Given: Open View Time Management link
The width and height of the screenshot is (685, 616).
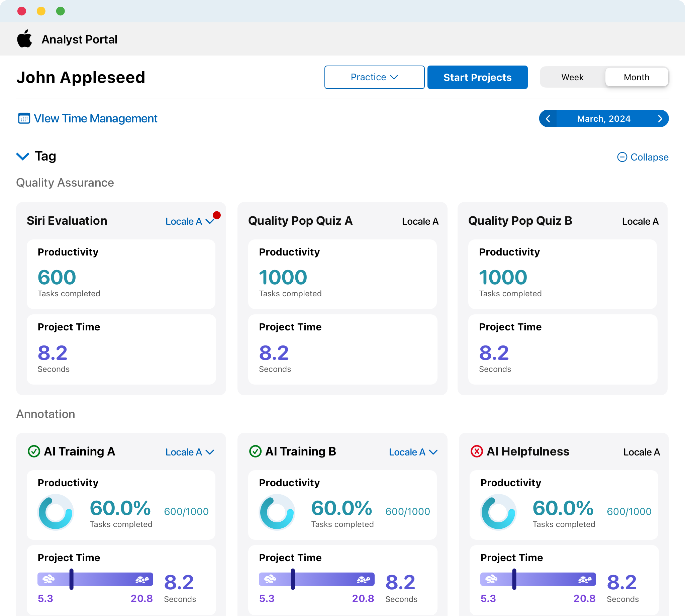Looking at the screenshot, I should point(88,118).
